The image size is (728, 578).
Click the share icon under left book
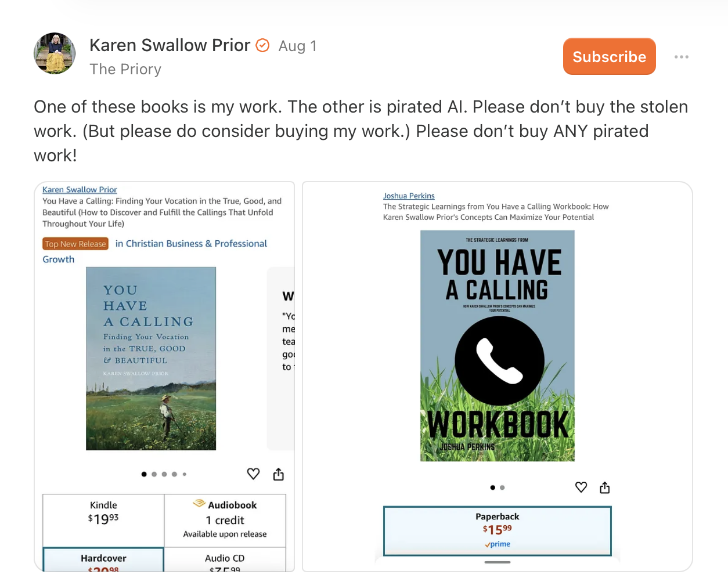point(279,475)
